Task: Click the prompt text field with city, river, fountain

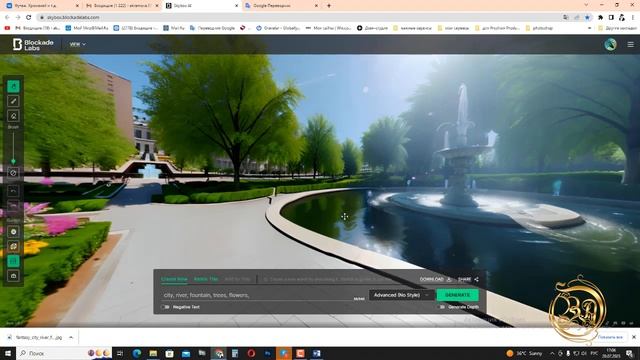Action: tap(257, 295)
